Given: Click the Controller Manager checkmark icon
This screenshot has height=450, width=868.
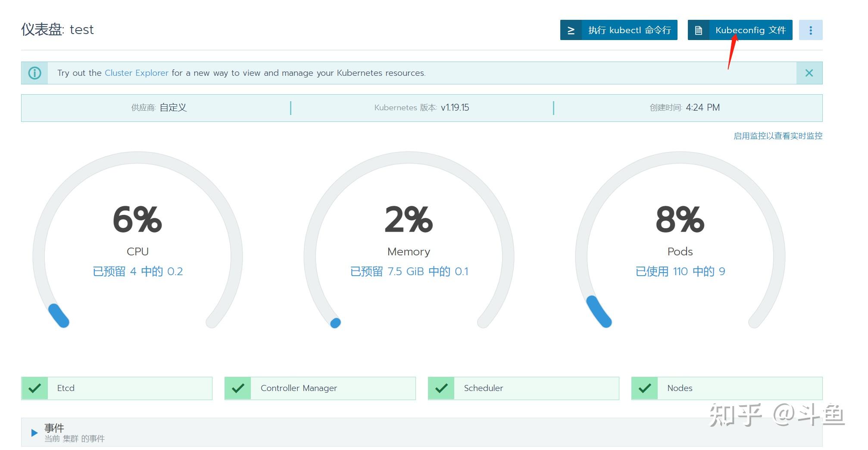Looking at the screenshot, I should point(238,388).
